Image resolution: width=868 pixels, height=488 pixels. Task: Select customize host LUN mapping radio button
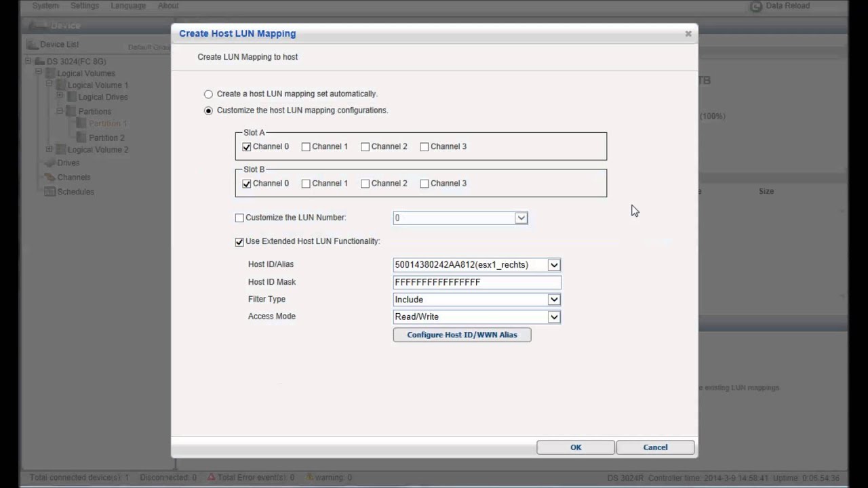tap(208, 110)
